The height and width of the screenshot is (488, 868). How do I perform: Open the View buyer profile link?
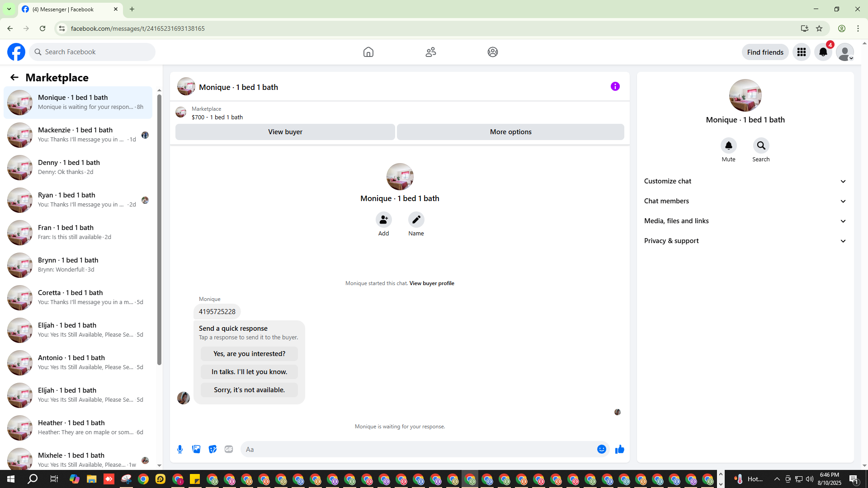[431, 283]
